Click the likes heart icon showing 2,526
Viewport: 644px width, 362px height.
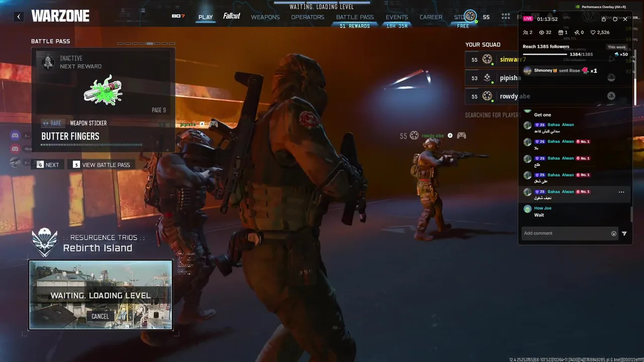pyautogui.click(x=593, y=32)
